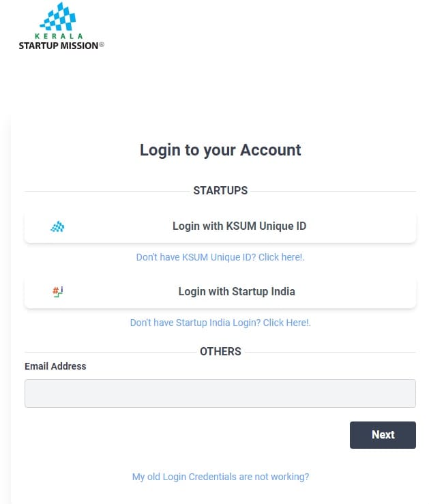Click the Login to your Account heading

point(220,150)
